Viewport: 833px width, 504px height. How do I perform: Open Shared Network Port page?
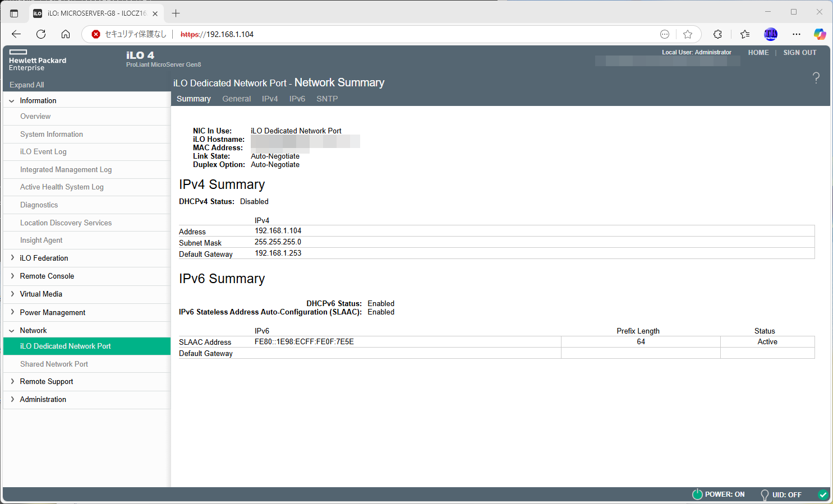(54, 364)
